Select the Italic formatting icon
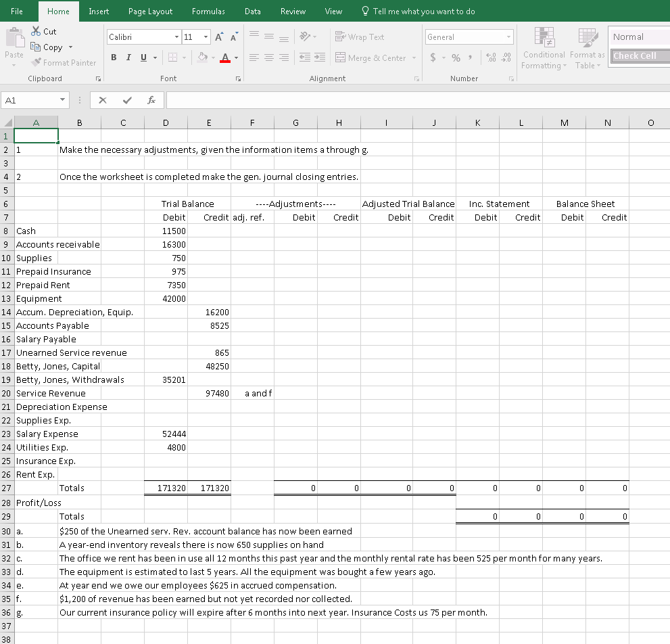This screenshot has height=644, width=670. point(128,57)
